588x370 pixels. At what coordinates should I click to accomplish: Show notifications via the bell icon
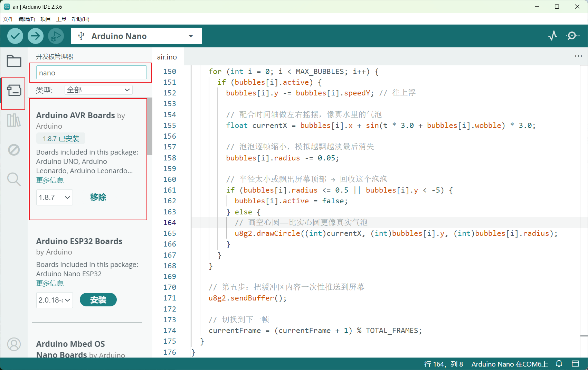tap(559, 364)
